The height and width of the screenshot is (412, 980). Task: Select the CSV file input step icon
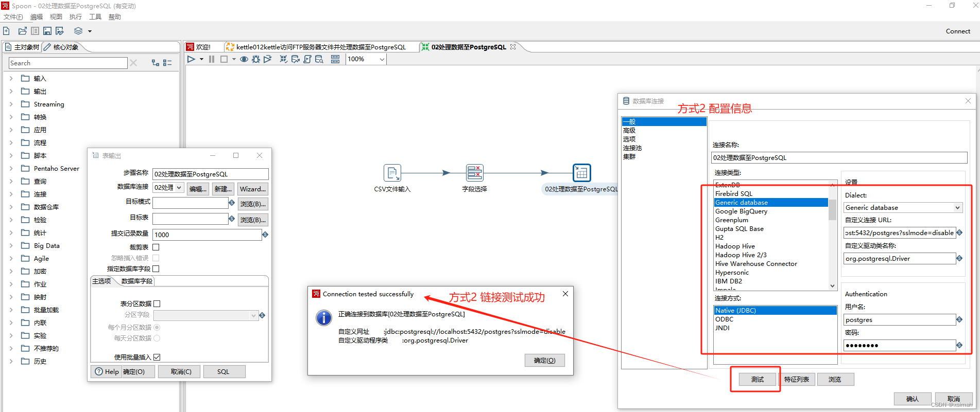(x=392, y=173)
